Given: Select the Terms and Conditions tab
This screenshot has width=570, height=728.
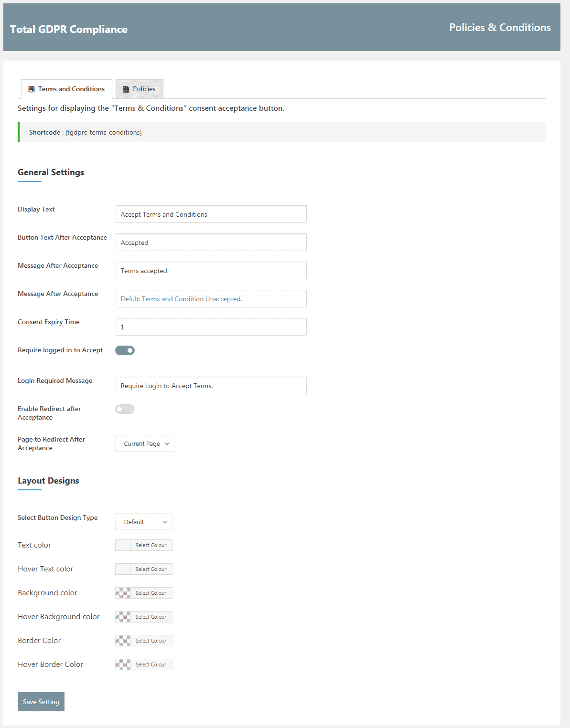Looking at the screenshot, I should click(66, 89).
